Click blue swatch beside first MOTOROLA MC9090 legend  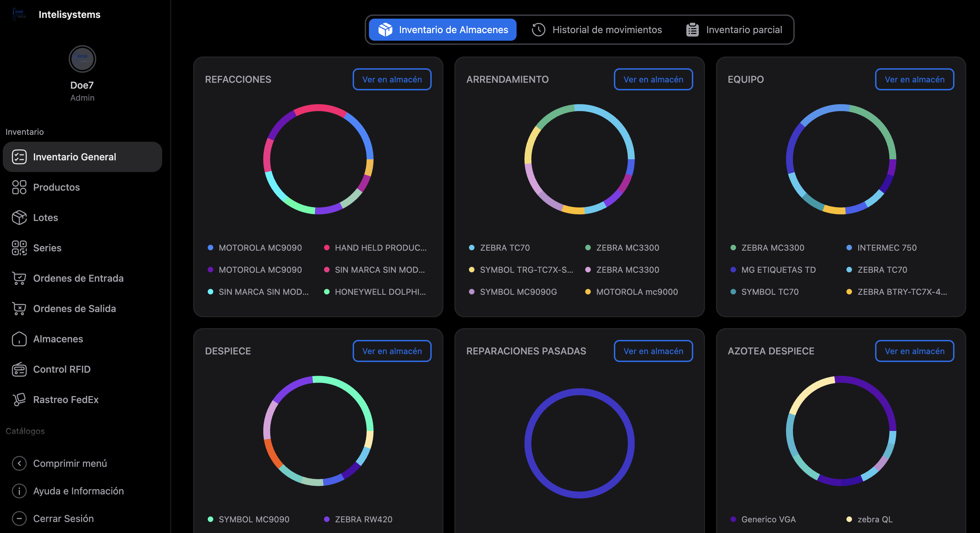click(x=210, y=248)
